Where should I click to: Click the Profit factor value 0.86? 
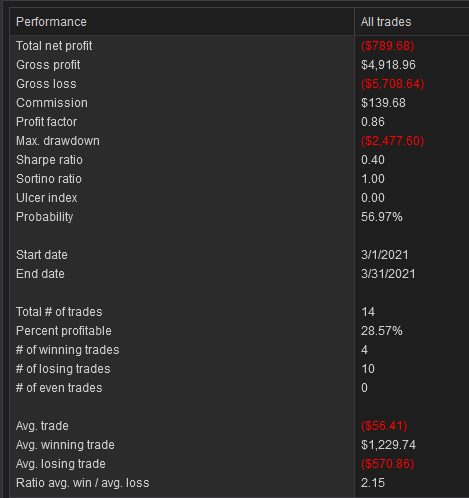[373, 122]
